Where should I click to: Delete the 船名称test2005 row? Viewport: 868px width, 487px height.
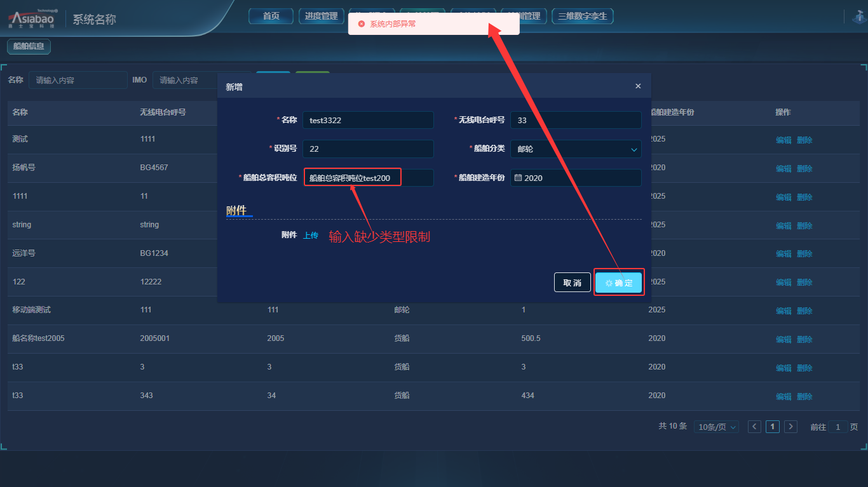(x=804, y=340)
